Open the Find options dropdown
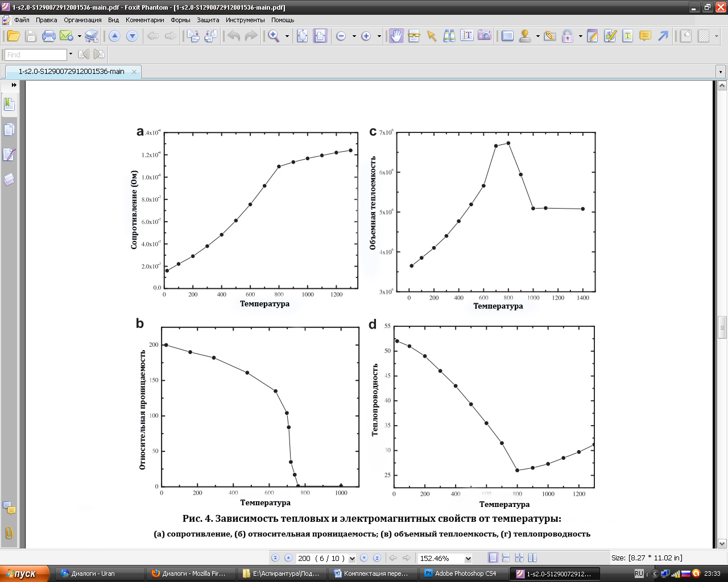The image size is (728, 582). (x=71, y=55)
